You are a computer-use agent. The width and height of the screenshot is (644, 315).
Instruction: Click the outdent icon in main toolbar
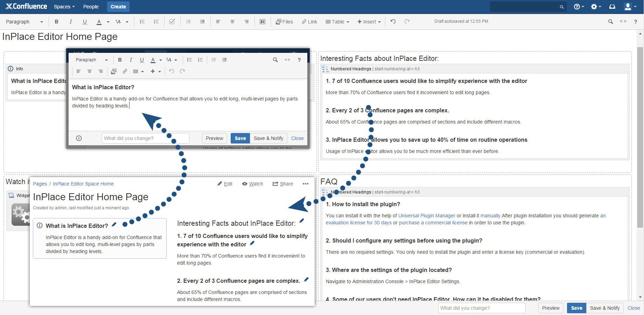point(188,22)
